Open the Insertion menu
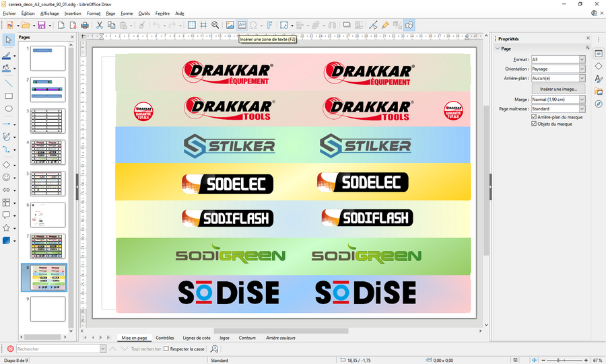 [x=73, y=13]
